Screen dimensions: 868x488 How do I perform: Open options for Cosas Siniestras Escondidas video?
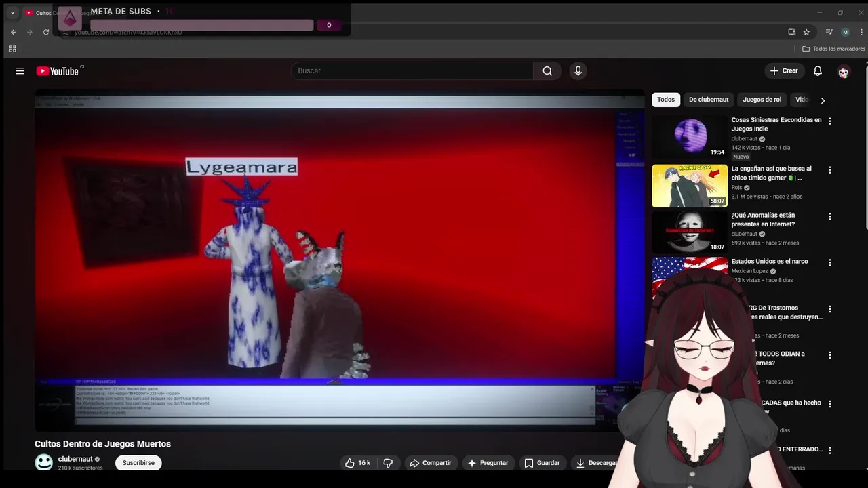point(829,121)
